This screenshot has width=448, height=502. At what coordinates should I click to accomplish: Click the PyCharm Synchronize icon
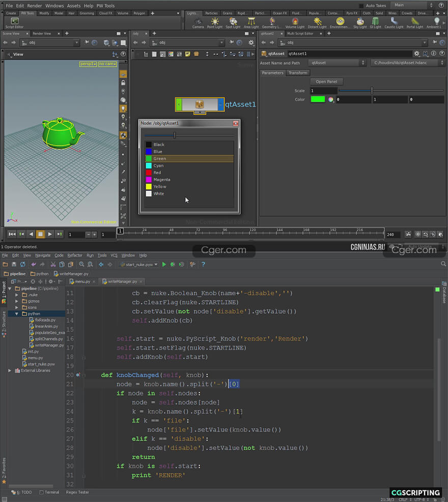pos(23,264)
